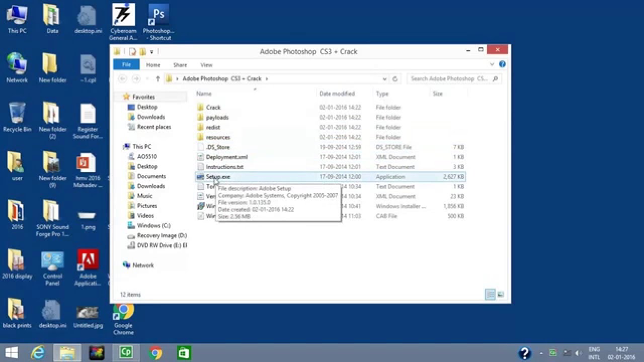Select Videos in navigation pane
644x362 pixels.
tap(145, 216)
